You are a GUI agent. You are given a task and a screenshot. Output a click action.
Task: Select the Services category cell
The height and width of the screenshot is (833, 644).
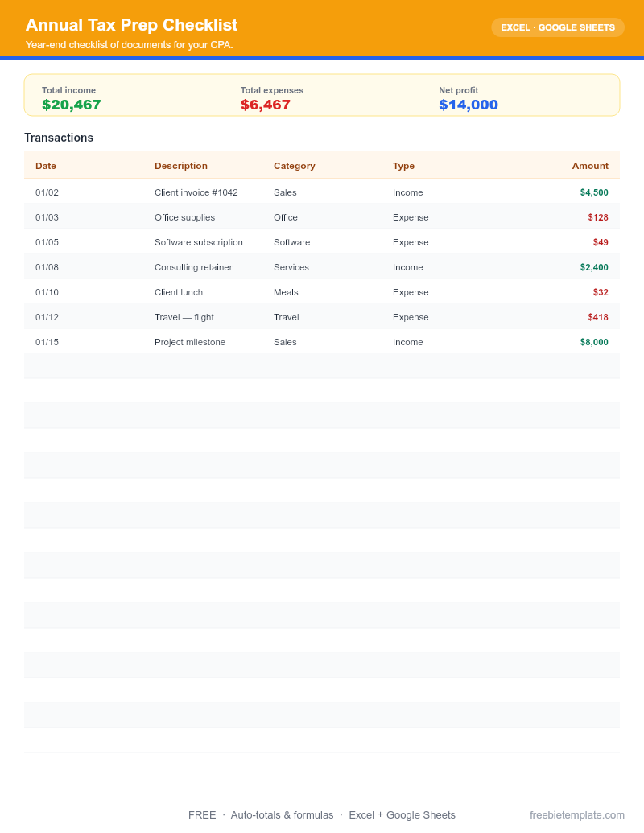(x=291, y=267)
